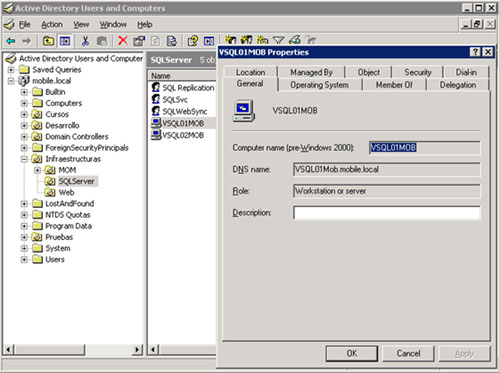
Task: Open the View menu
Action: [81, 24]
